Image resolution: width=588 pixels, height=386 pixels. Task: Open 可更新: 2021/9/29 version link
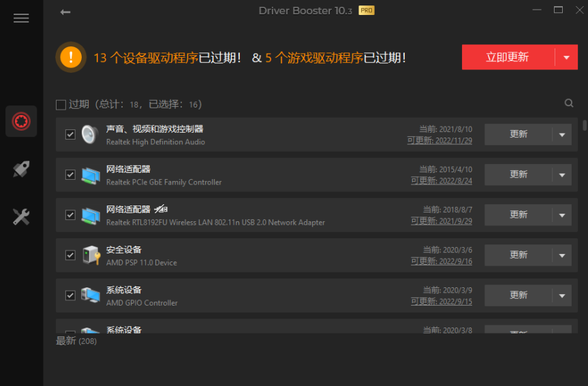tap(442, 221)
